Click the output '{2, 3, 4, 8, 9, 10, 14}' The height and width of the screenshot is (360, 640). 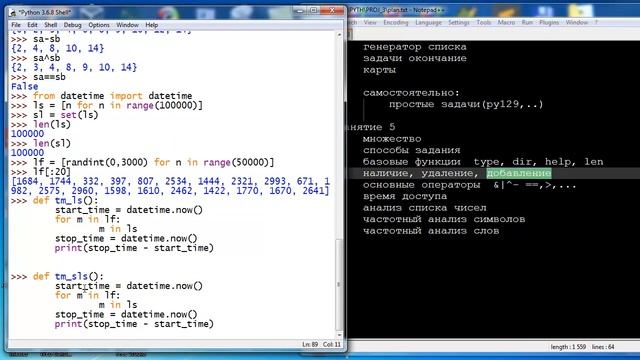pyautogui.click(x=74, y=67)
